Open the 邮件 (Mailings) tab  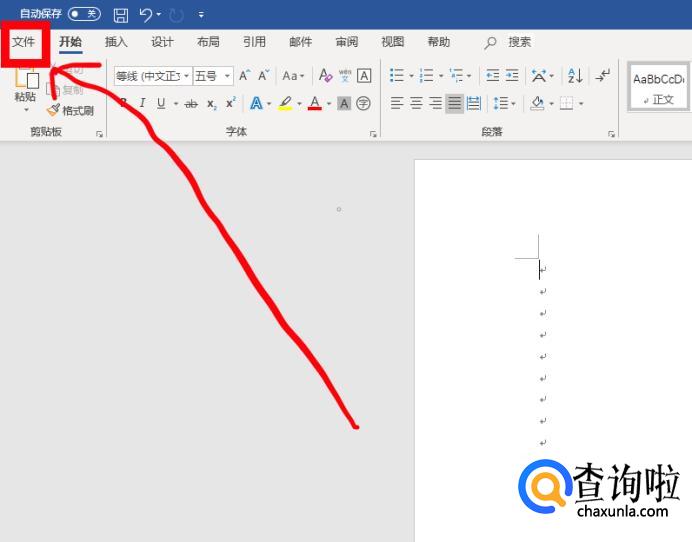(301, 42)
